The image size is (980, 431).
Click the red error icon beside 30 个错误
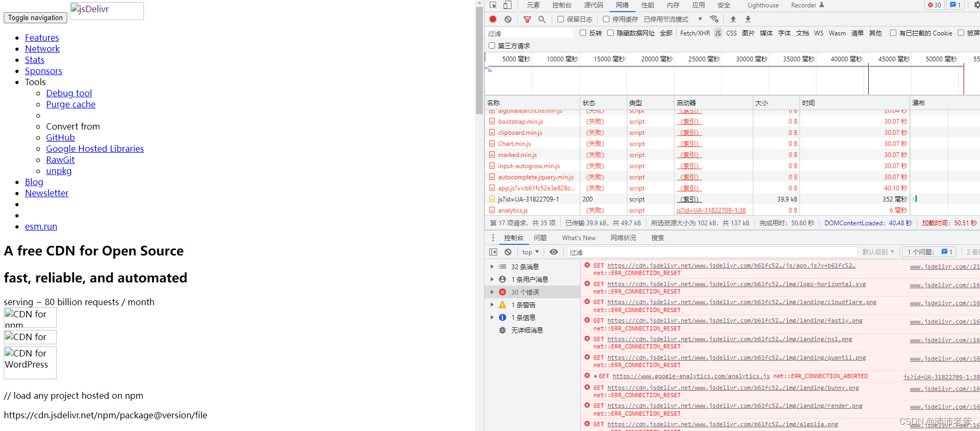(502, 292)
